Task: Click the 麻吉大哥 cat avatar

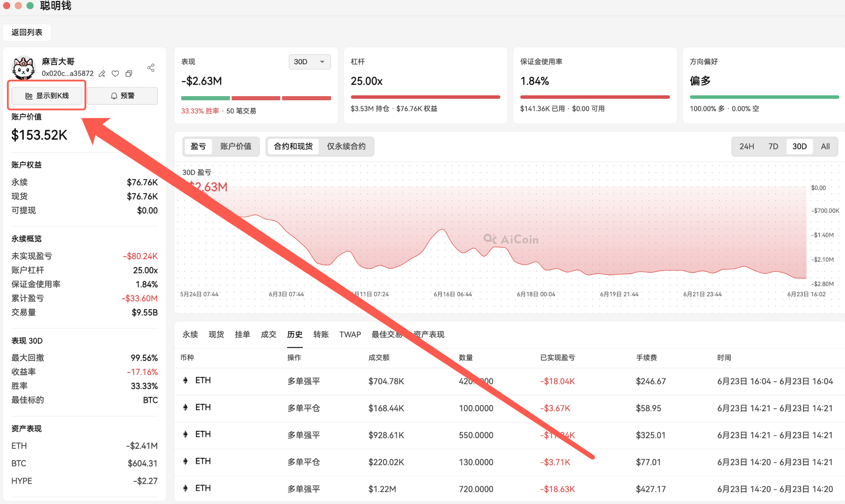Action: click(24, 68)
